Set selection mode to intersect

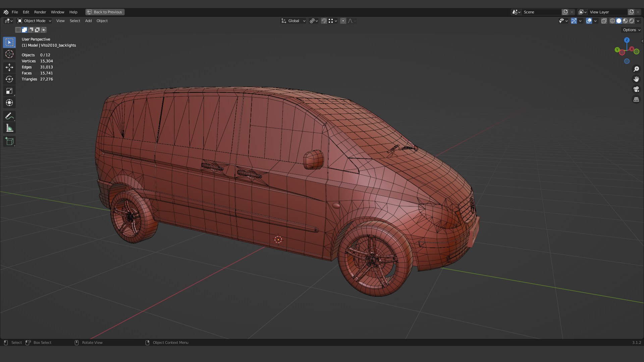[x=44, y=30]
